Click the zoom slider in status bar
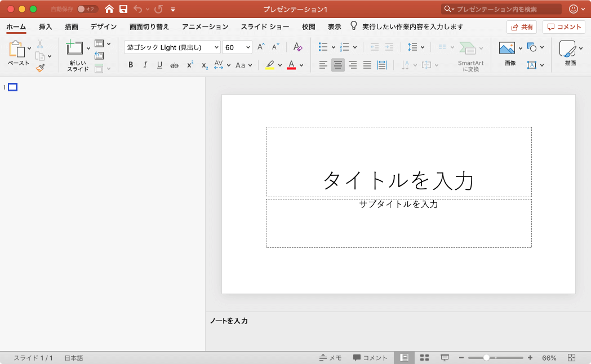591x364 pixels. click(486, 358)
